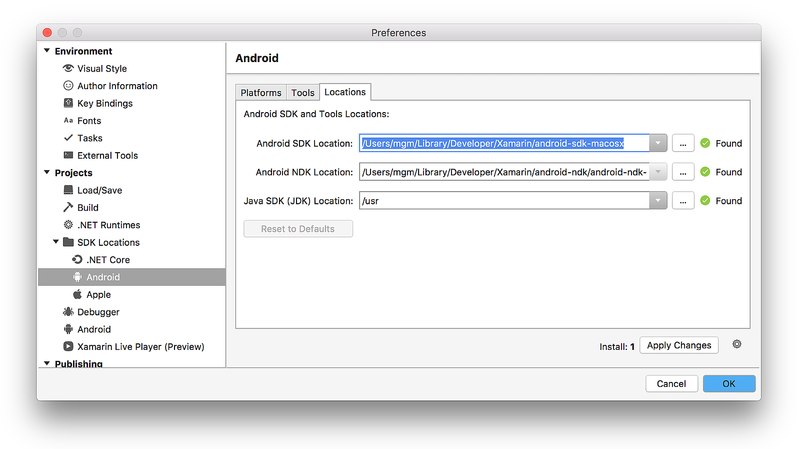Click Xamarin Live Player play icon
Viewport: 800px width, 449px height.
pos(68,346)
